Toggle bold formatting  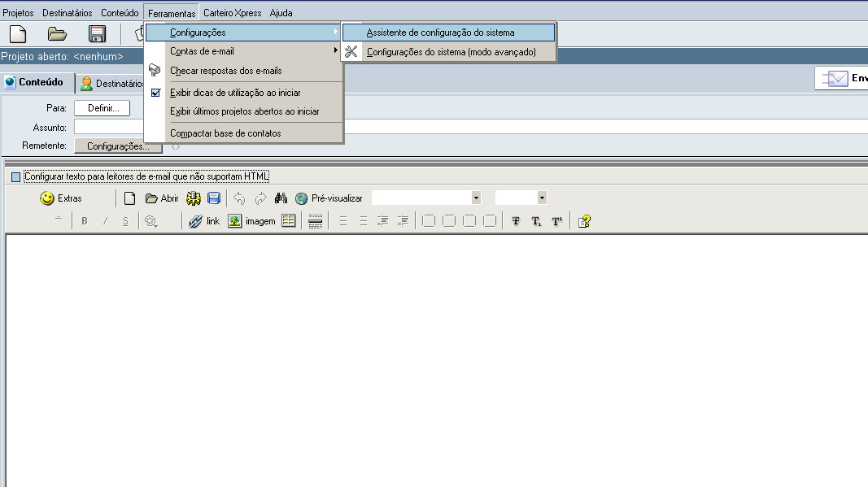coord(84,221)
